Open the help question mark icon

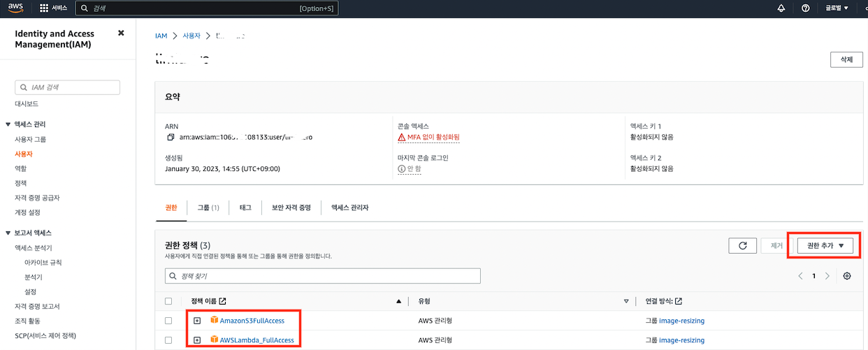(806, 8)
